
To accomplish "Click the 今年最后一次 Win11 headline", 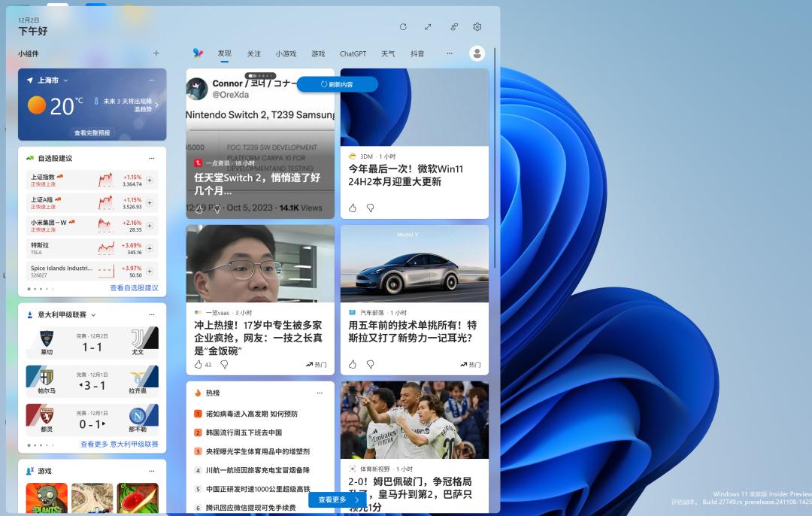I will click(405, 175).
